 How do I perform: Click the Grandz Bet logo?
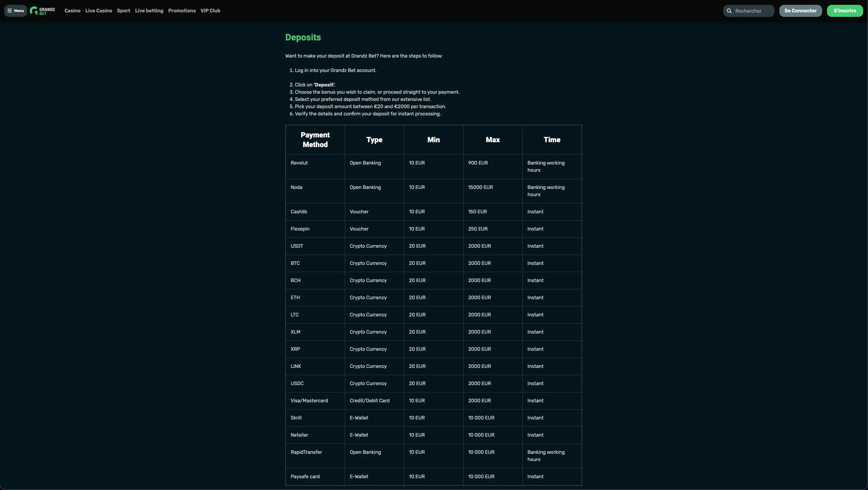pos(43,11)
